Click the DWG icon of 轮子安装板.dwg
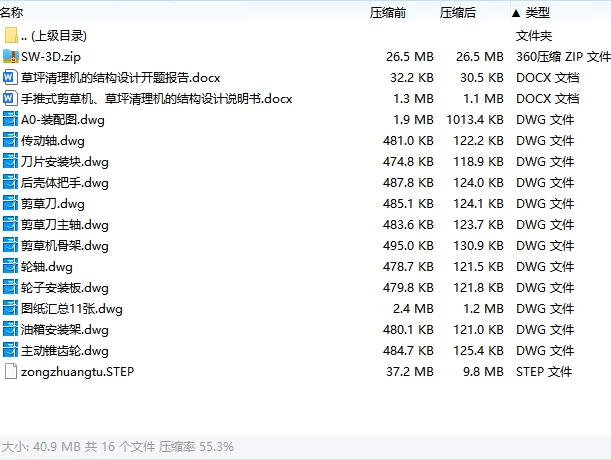The image size is (611, 460). pos(10,288)
